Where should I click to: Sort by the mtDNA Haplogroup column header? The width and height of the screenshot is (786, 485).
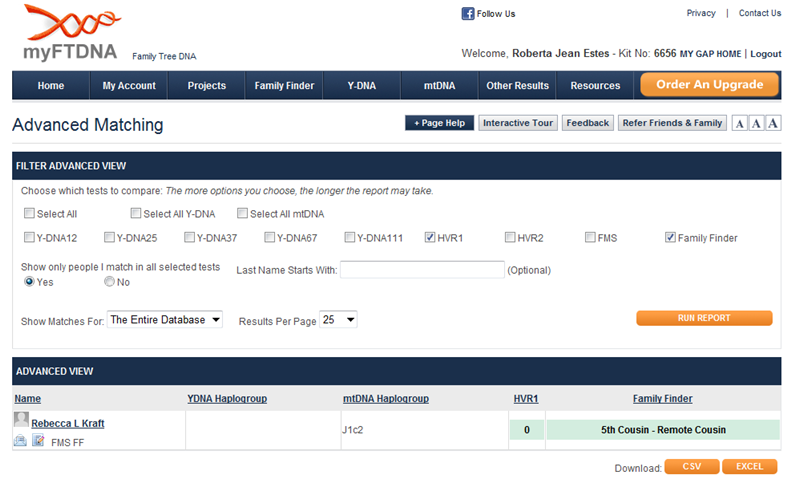tap(385, 399)
